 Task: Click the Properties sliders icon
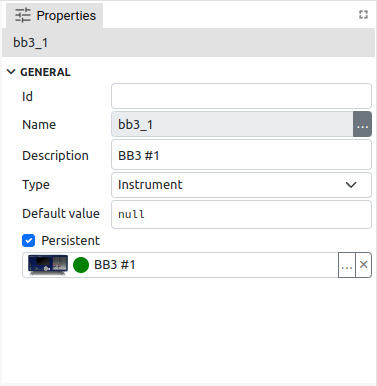[x=23, y=15]
